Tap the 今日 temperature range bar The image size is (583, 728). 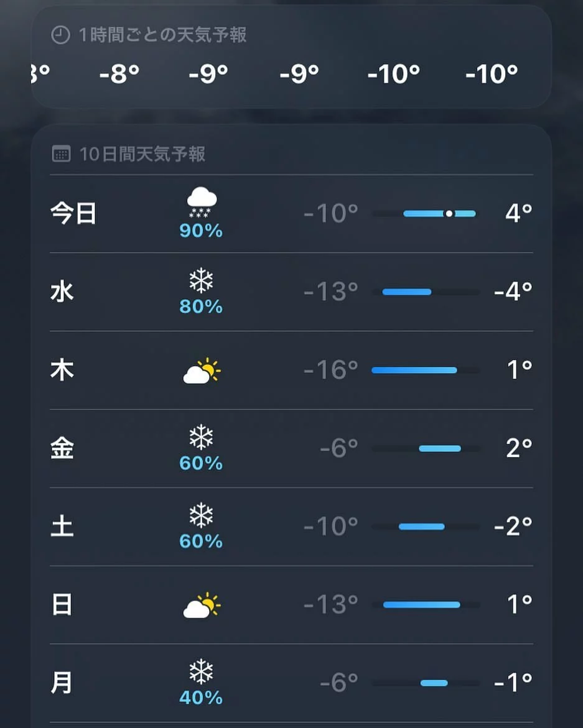pos(426,214)
